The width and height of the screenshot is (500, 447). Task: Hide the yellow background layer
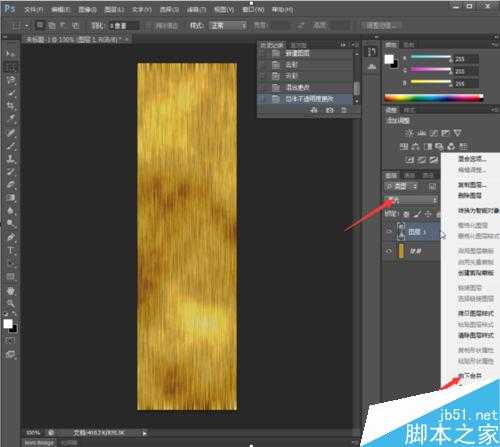pos(388,251)
